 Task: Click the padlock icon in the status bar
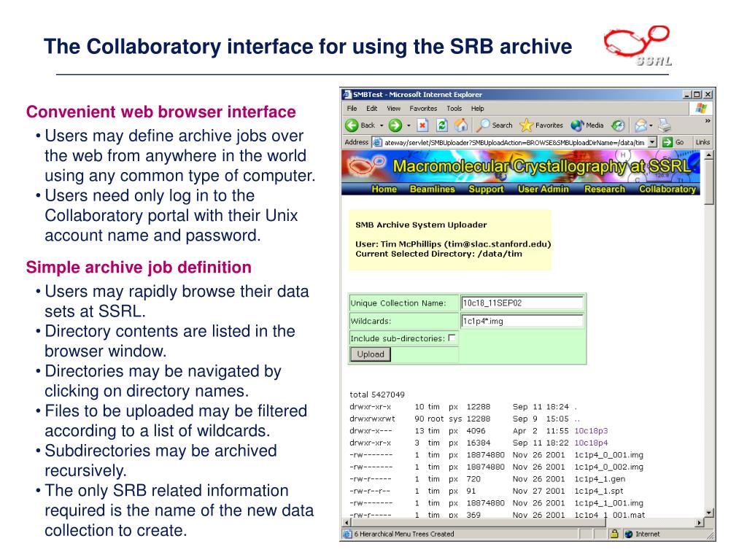click(614, 534)
